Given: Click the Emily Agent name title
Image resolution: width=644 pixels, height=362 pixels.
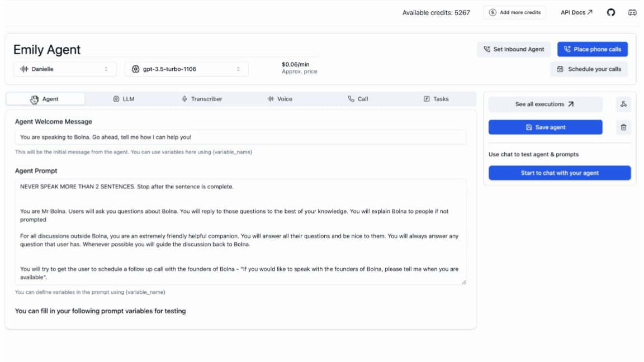Looking at the screenshot, I should pyautogui.click(x=47, y=50).
